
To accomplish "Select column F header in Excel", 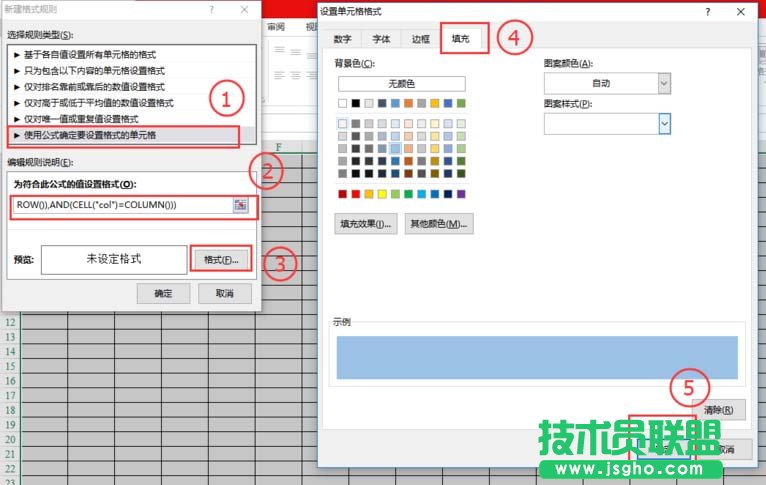I will 278,147.
